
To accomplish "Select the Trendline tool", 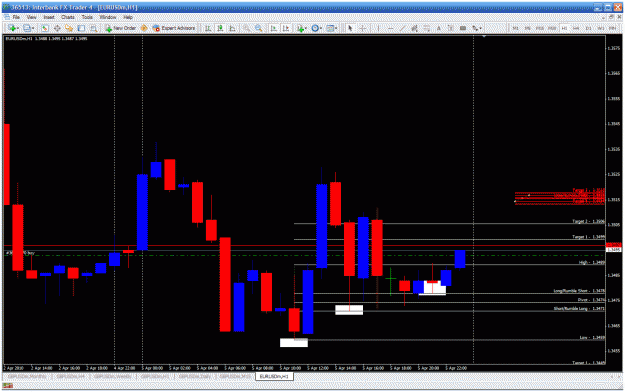I will [x=403, y=28].
